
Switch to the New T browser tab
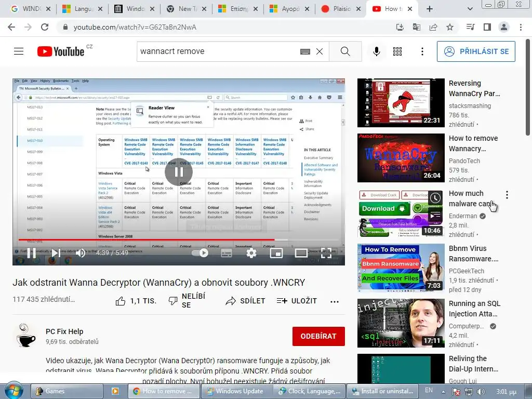185,9
